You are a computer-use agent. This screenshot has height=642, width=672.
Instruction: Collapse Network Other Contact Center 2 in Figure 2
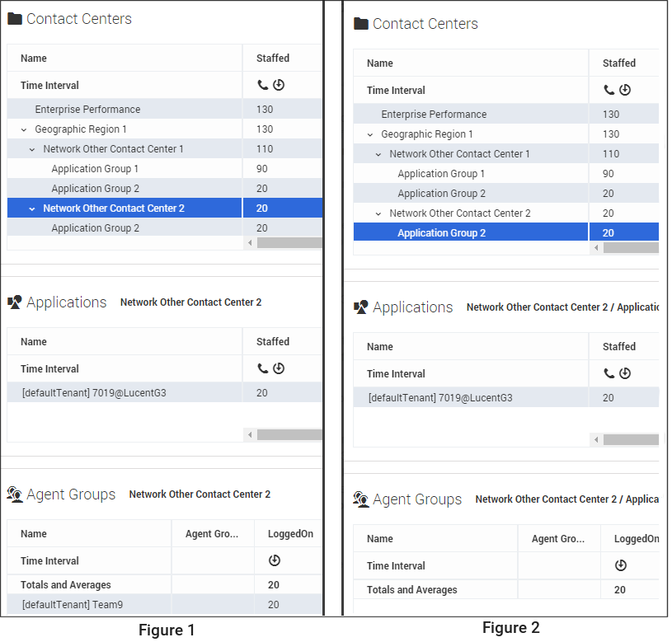click(x=378, y=213)
